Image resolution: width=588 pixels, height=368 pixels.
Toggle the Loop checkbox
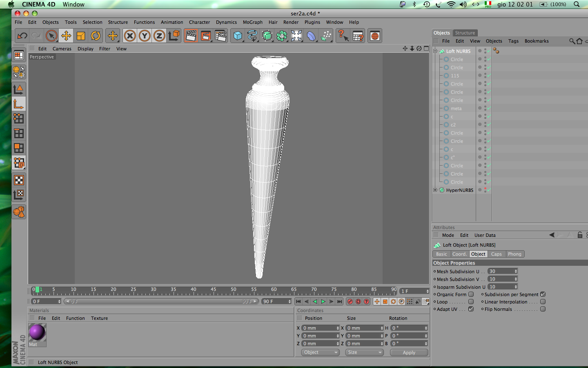[x=471, y=302]
